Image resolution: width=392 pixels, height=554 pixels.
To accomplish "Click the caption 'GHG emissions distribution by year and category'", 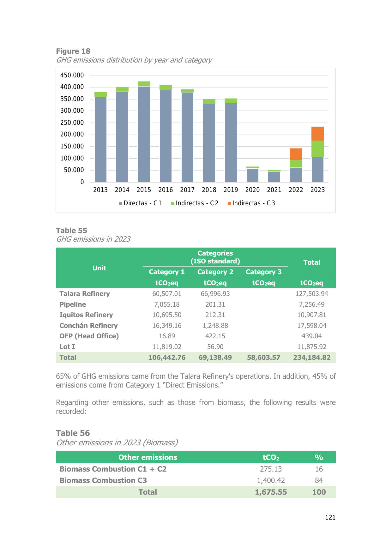I will pos(134,60).
